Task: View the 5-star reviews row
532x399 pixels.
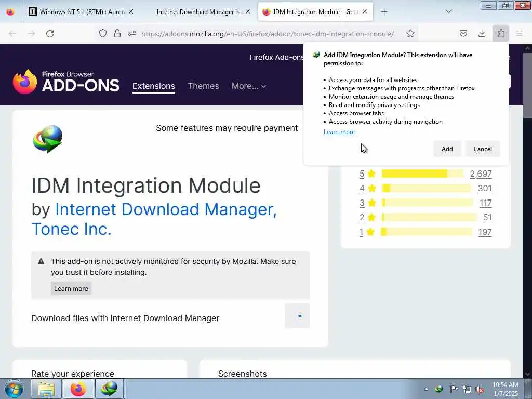Action: point(425,174)
